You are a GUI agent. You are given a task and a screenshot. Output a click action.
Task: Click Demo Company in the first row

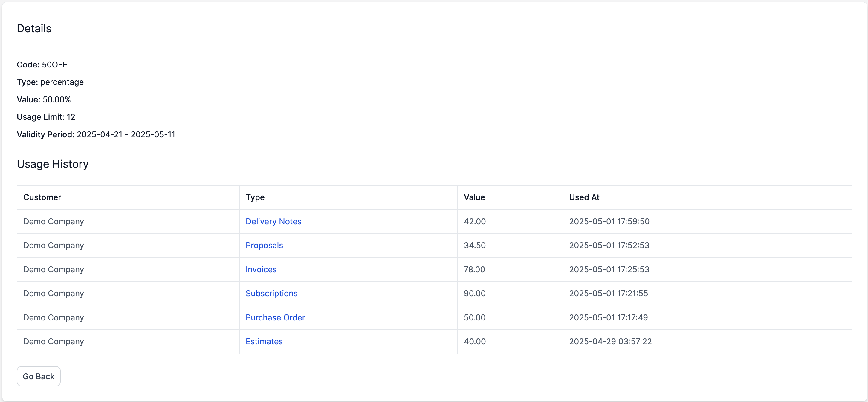point(54,221)
